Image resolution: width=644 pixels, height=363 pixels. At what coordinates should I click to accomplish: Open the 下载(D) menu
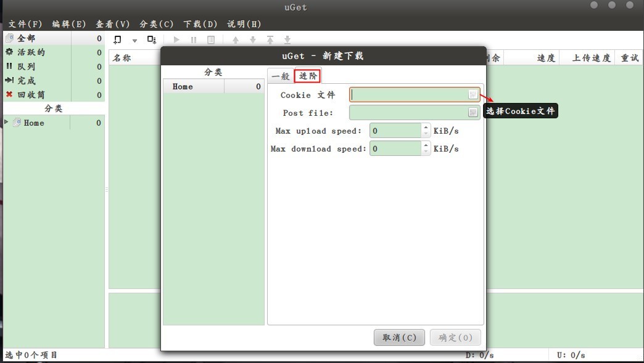coord(200,24)
